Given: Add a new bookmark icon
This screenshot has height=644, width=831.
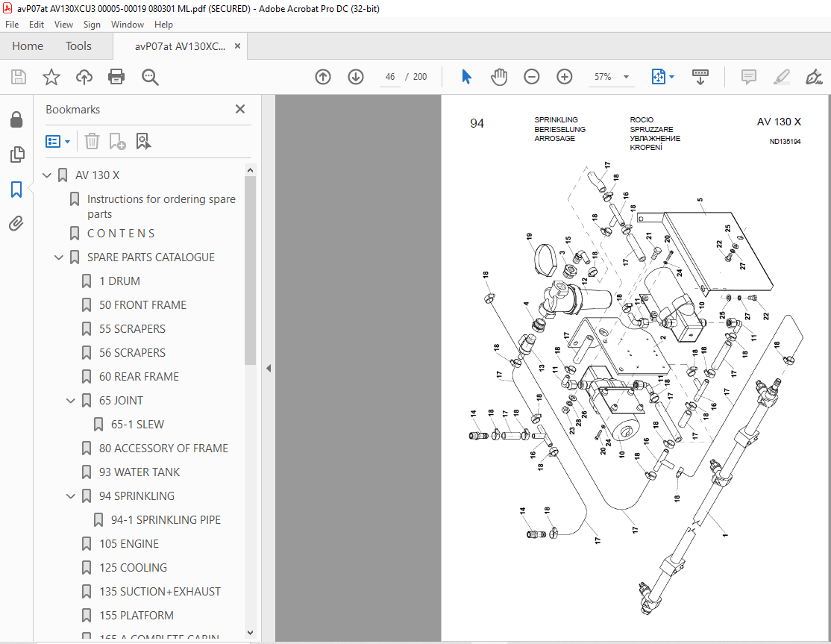Looking at the screenshot, I should tap(117, 142).
